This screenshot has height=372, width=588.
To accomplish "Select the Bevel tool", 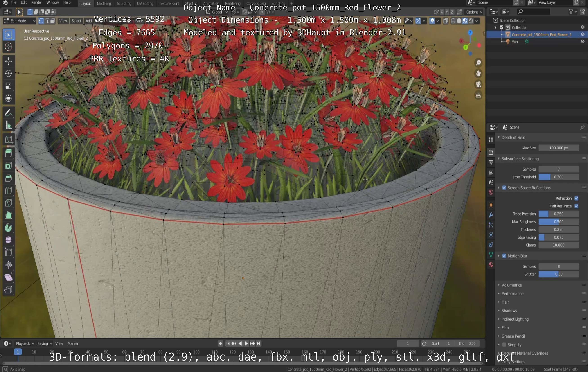I will tap(9, 178).
